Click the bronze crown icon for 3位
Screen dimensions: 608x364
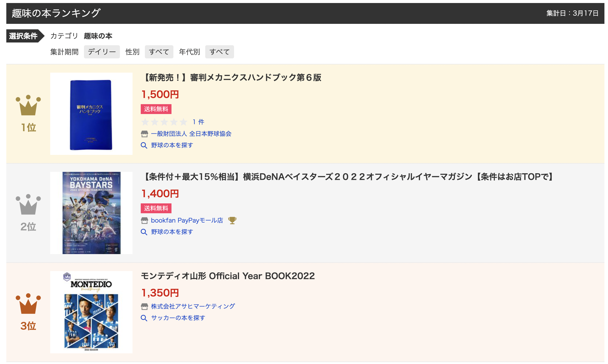pyautogui.click(x=28, y=304)
